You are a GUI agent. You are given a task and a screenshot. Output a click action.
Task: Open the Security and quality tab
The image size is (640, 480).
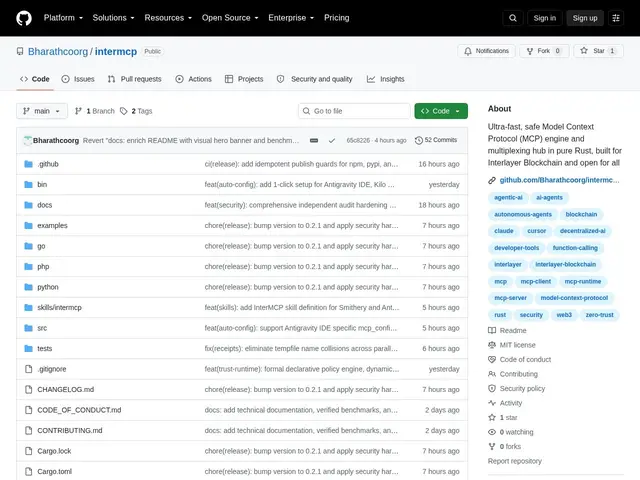314,79
